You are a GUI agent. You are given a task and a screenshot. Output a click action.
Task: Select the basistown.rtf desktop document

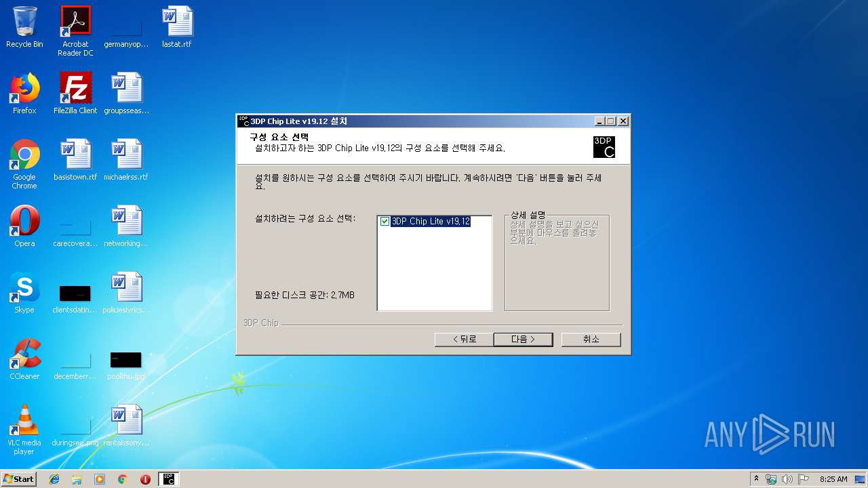click(x=75, y=160)
